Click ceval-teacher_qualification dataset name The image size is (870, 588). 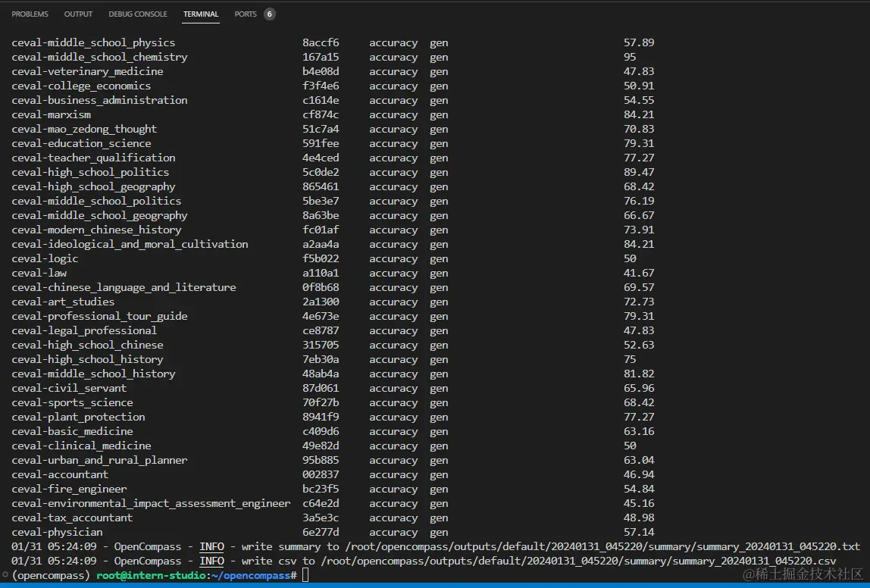click(x=93, y=158)
